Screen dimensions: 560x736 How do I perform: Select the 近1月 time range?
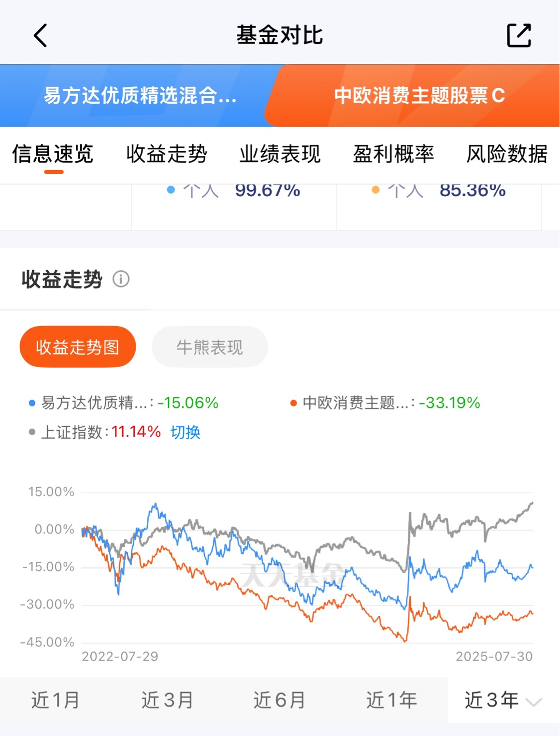[56, 700]
